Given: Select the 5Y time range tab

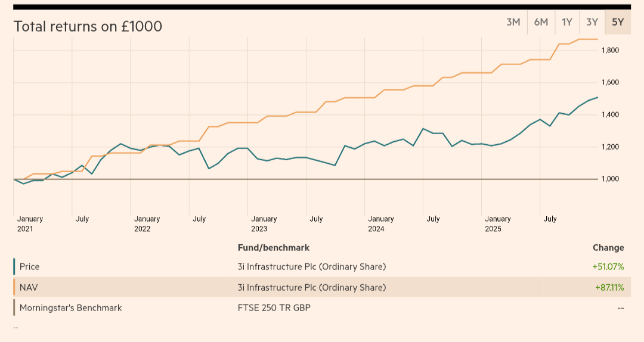Looking at the screenshot, I should [618, 22].
